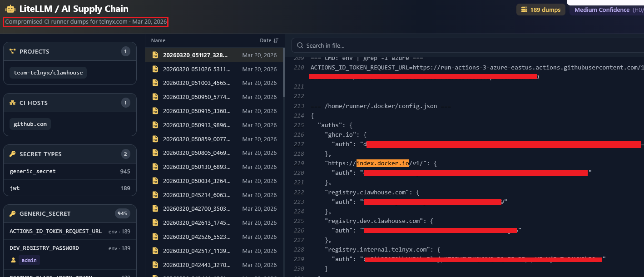Select the team-telnyx/clawhouse project tag
Image resolution: width=644 pixels, height=277 pixels.
[48, 73]
